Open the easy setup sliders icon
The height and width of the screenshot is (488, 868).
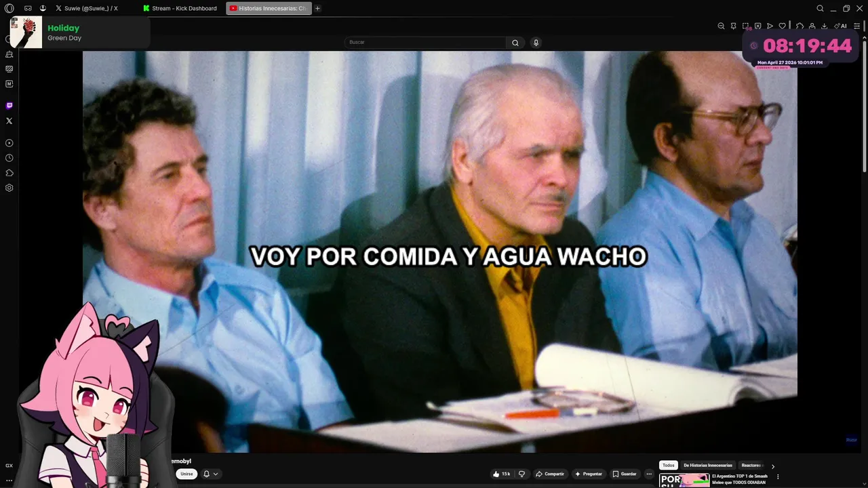(x=856, y=26)
